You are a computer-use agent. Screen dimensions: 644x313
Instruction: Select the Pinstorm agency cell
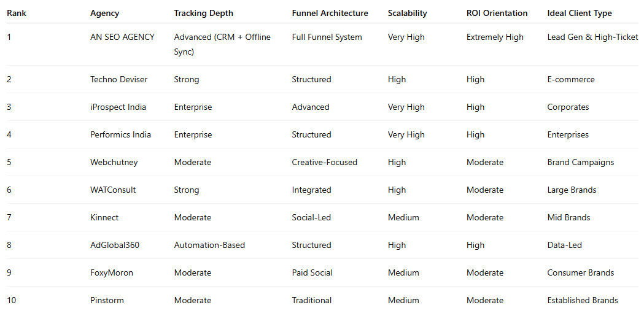click(107, 300)
